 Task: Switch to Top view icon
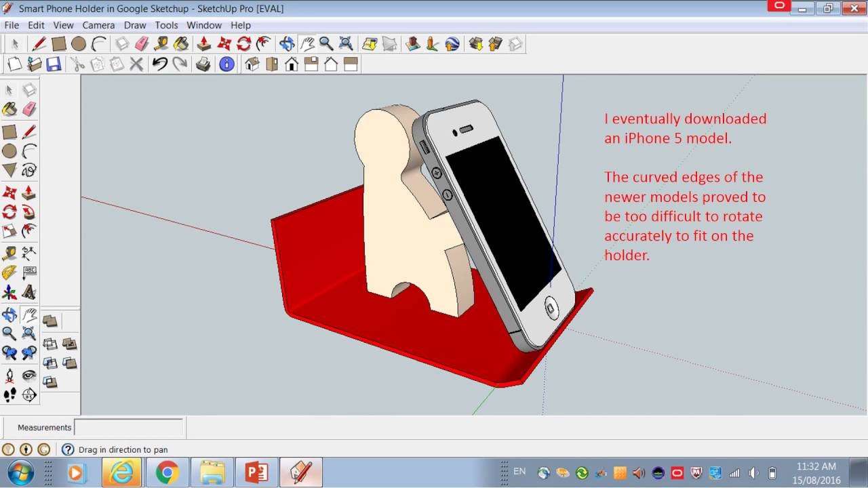[272, 64]
